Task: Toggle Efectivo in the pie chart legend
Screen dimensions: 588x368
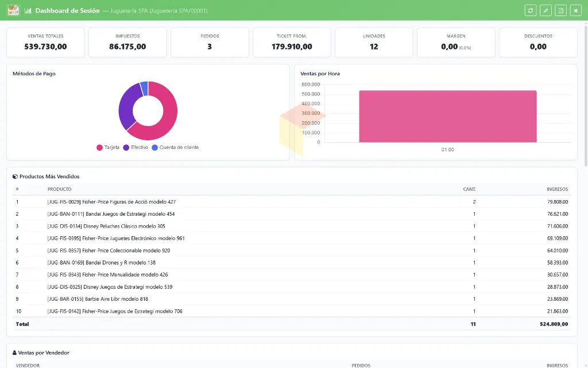Action: tap(136, 148)
